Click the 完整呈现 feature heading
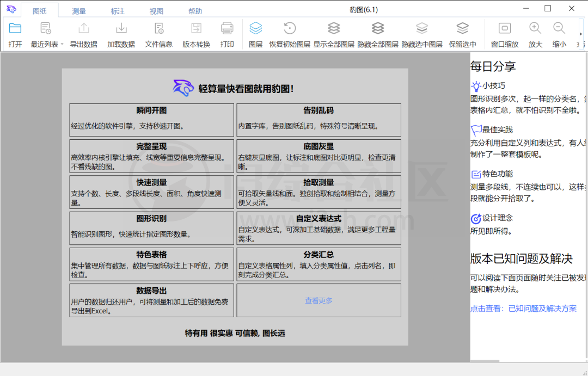Viewport: 588px width, 376px height. coord(151,146)
